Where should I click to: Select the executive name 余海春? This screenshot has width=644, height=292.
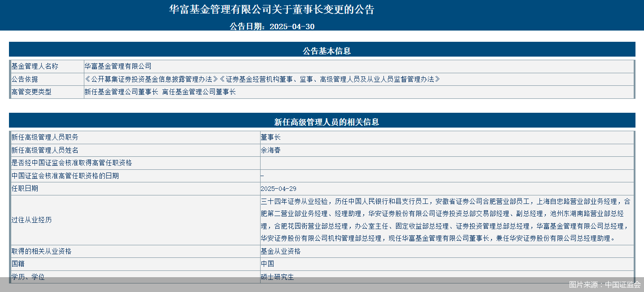pyautogui.click(x=270, y=150)
